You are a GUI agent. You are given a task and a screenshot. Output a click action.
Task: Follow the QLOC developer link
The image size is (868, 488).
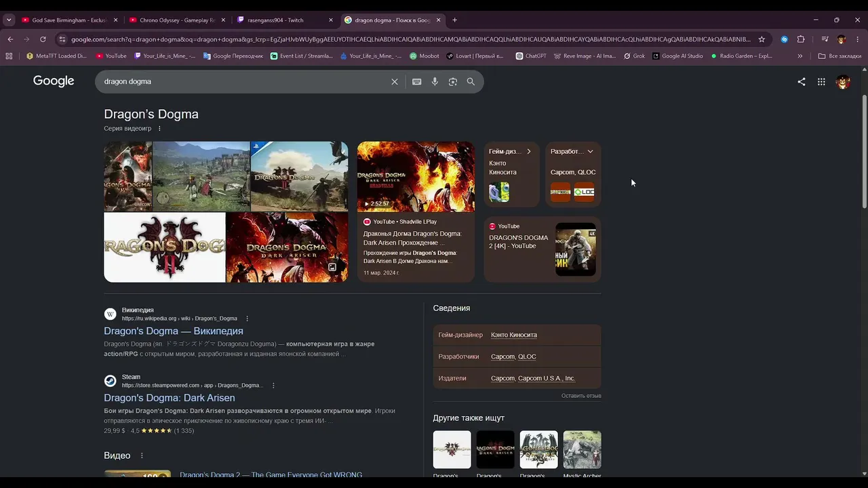click(527, 357)
